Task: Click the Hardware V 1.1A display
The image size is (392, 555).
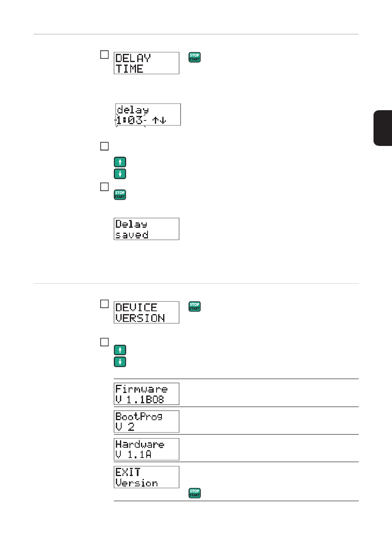Action: point(146,449)
